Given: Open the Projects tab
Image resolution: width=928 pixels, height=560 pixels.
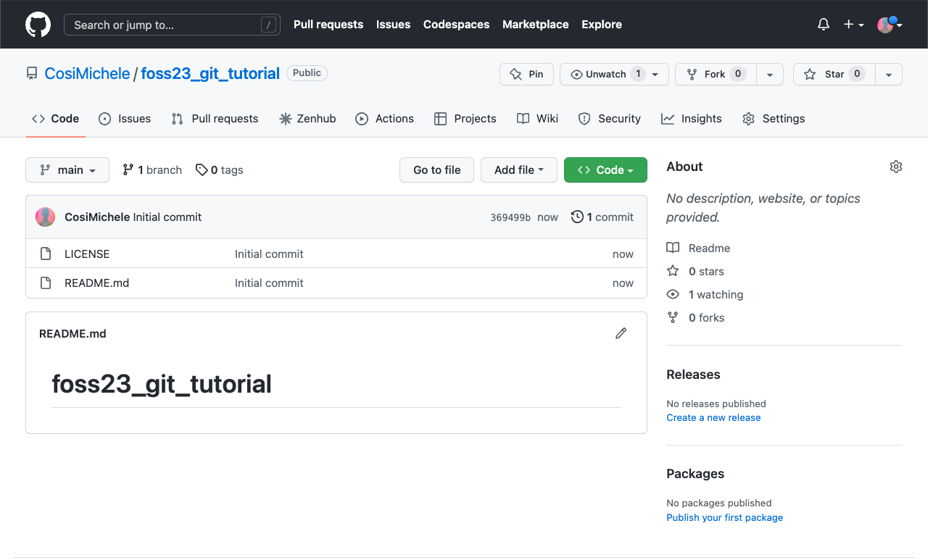Looking at the screenshot, I should [465, 119].
